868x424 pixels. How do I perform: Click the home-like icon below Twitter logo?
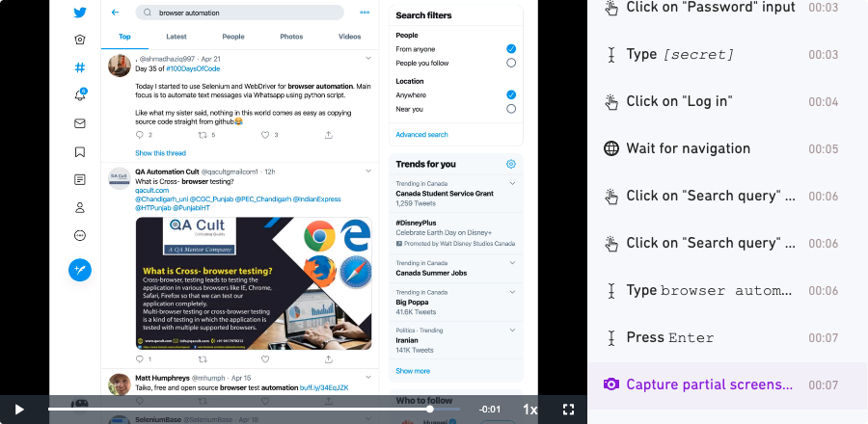pyautogui.click(x=80, y=40)
